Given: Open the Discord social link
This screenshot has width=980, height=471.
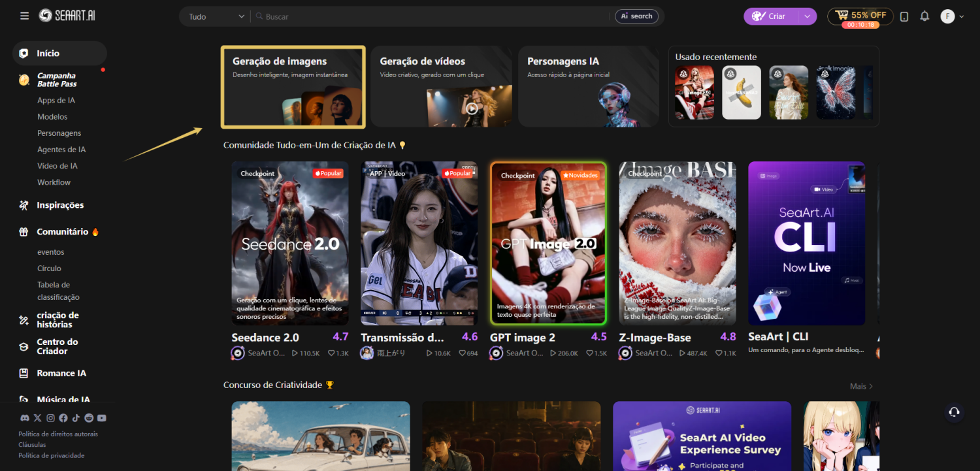Looking at the screenshot, I should point(24,418).
